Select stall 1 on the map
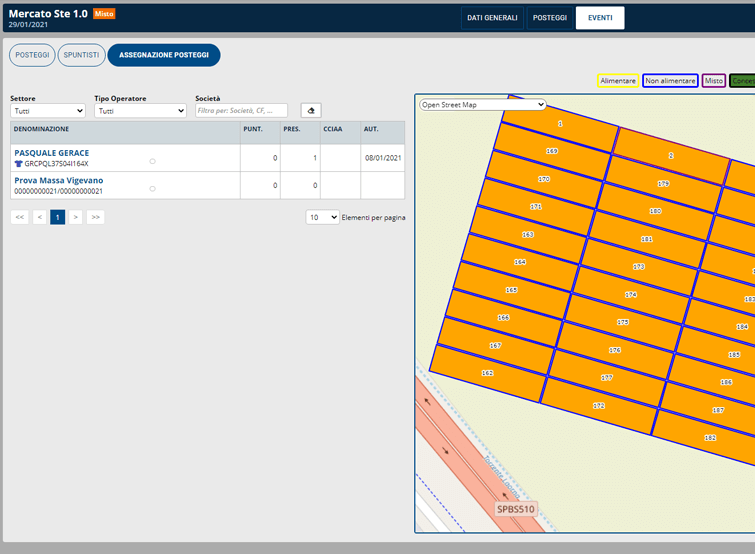The height and width of the screenshot is (554, 755). pos(560,124)
